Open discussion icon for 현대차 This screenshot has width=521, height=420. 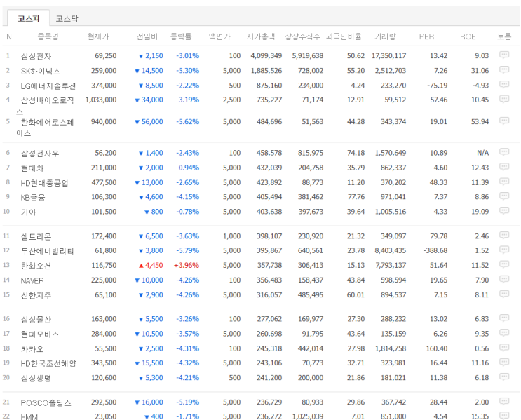coord(504,167)
